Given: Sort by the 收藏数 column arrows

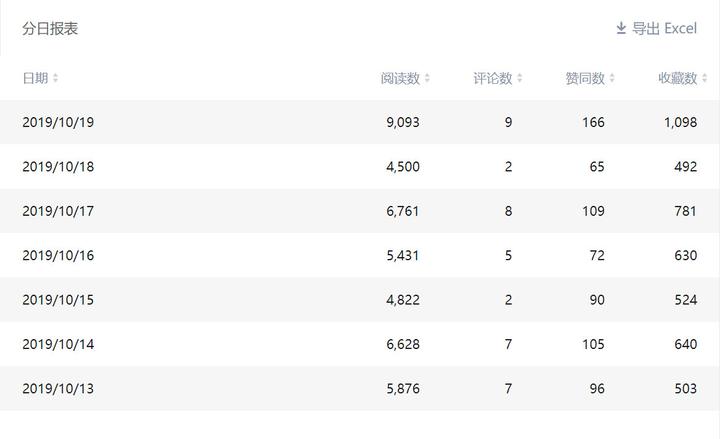Looking at the screenshot, I should (704, 78).
